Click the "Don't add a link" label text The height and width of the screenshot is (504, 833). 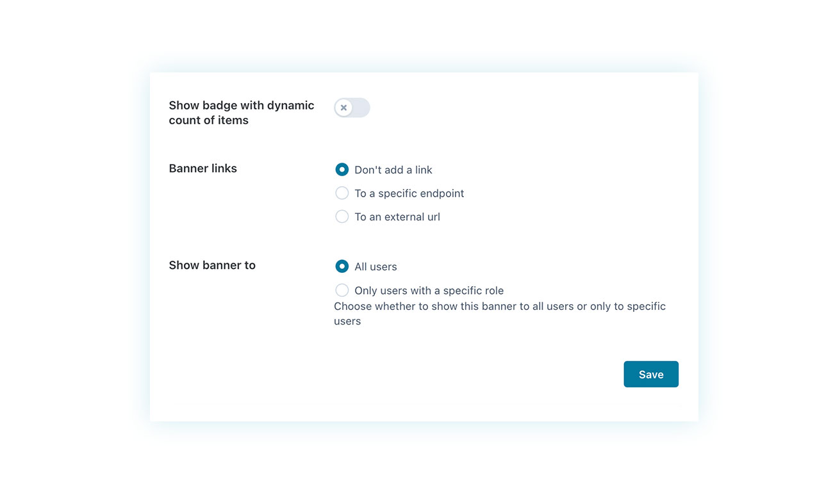[393, 170]
